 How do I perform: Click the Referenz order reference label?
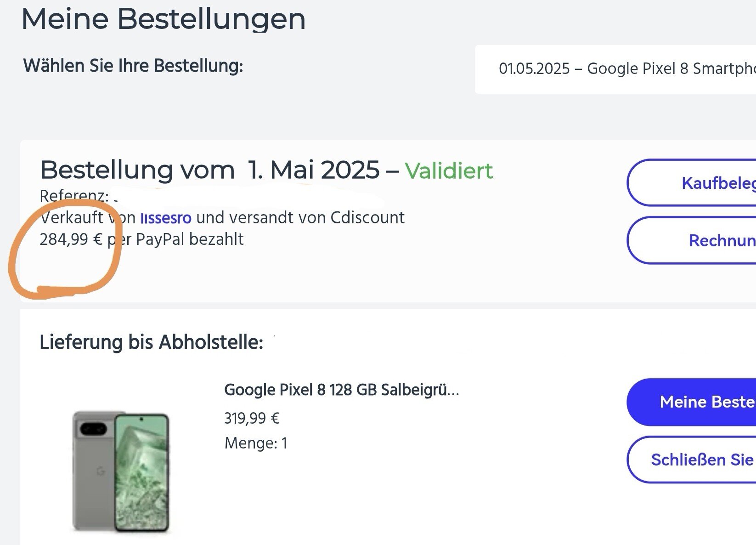coord(73,196)
